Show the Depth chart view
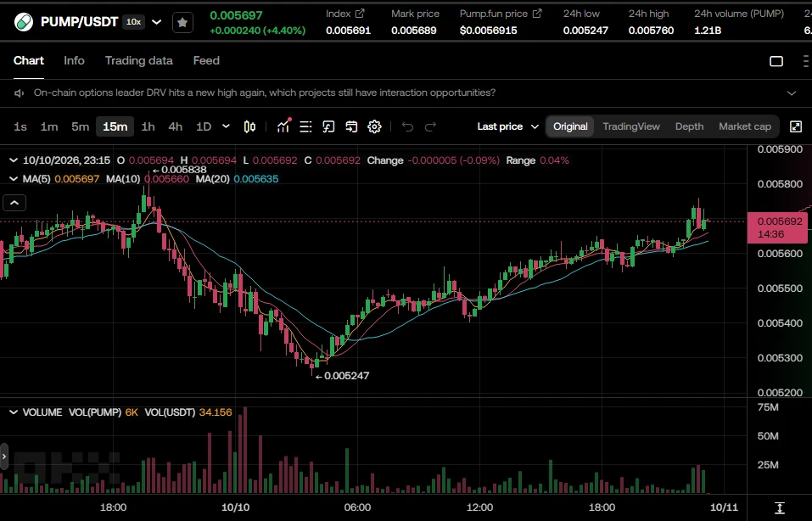Screen dimensions: 812x521 tap(689, 126)
